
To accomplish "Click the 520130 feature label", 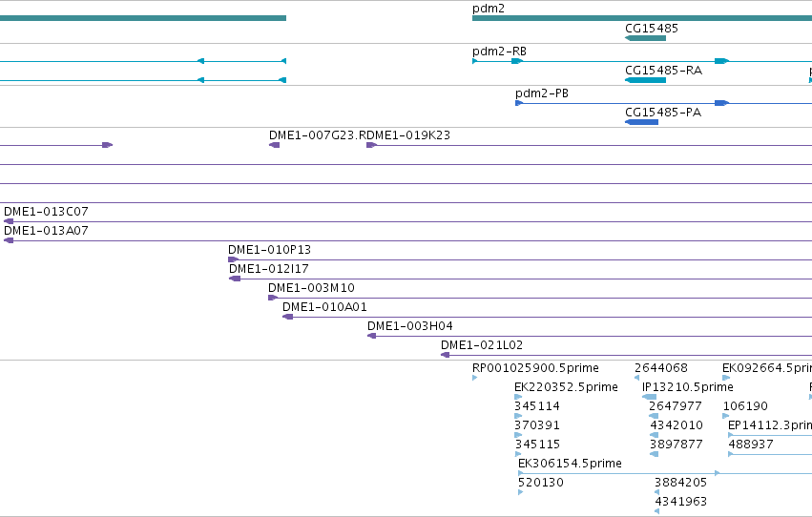I will click(x=541, y=483).
